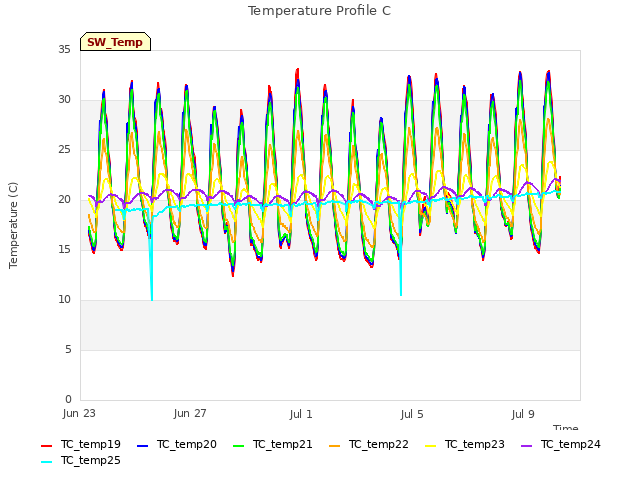Toggle the TC_temp22 legend entry
The width and height of the screenshot is (640, 480).
click(x=369, y=444)
